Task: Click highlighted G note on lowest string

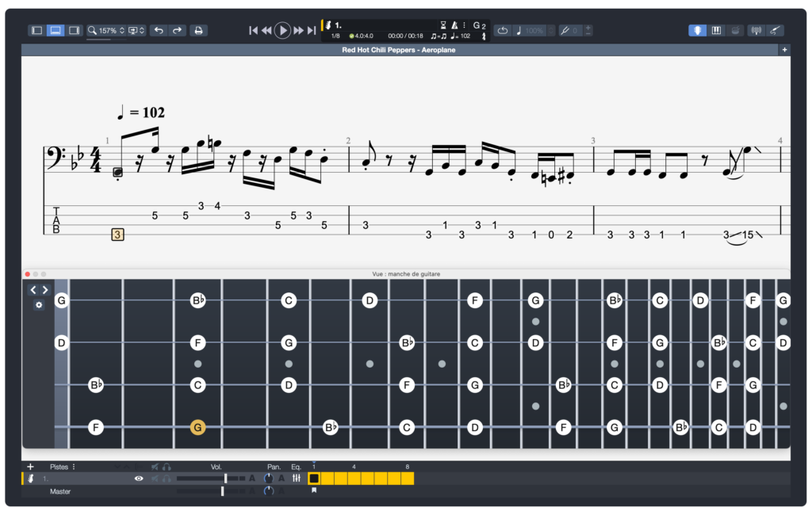Action: 197,427
